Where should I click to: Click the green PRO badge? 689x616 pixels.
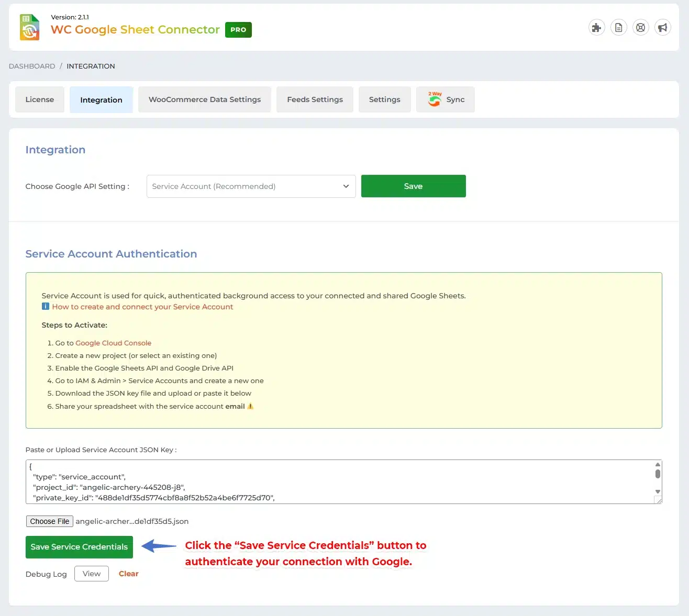238,30
